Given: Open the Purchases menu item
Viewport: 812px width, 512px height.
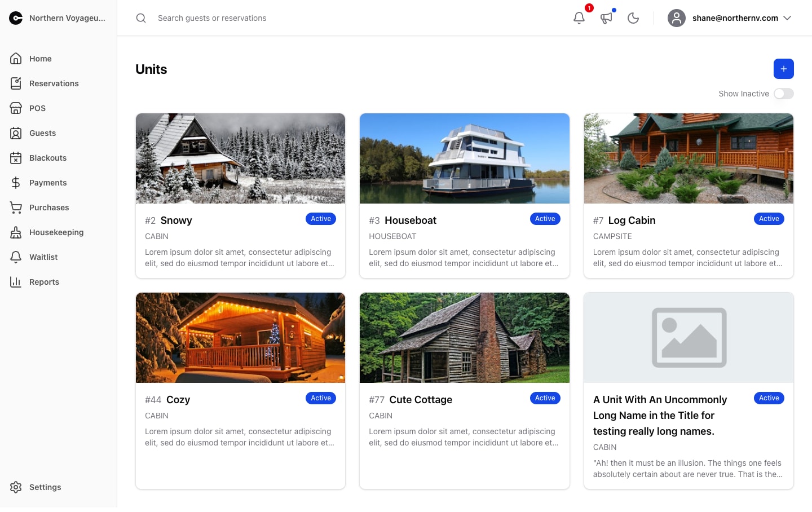Looking at the screenshot, I should tap(59, 208).
